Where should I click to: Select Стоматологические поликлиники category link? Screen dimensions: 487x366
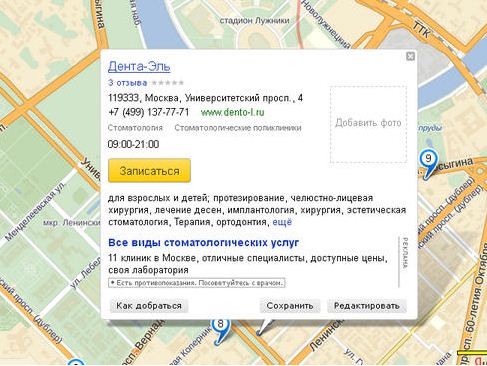[x=238, y=128]
